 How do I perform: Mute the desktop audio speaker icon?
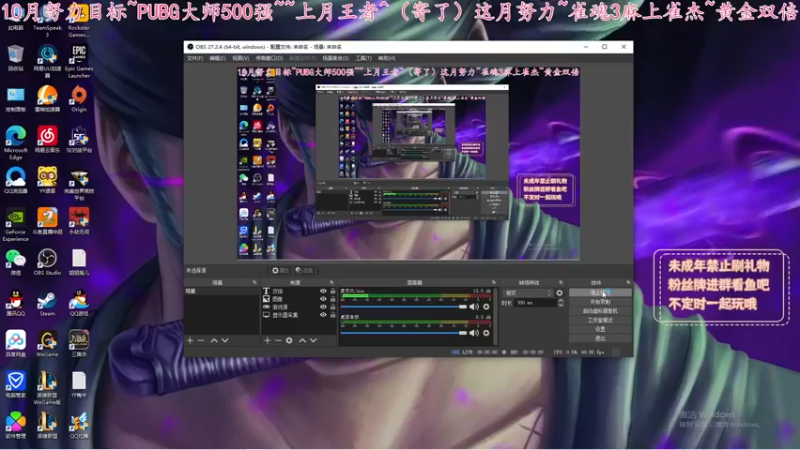474,333
